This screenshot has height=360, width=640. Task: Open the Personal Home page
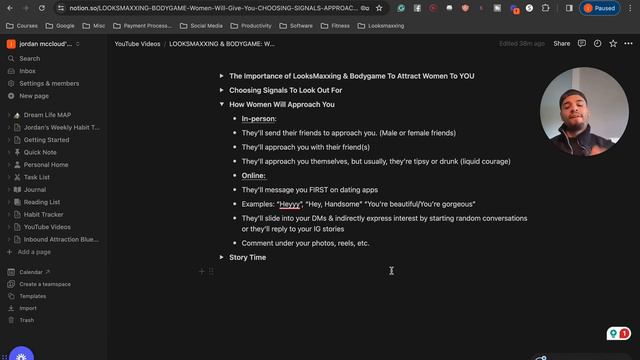[x=46, y=165]
